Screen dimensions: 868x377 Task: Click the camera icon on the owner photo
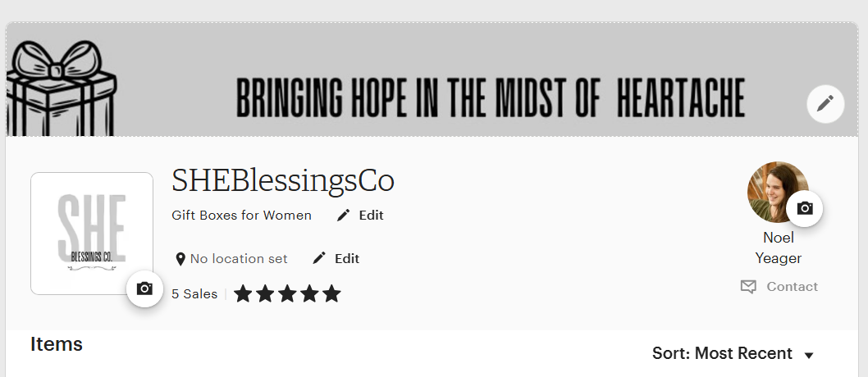[x=804, y=208]
